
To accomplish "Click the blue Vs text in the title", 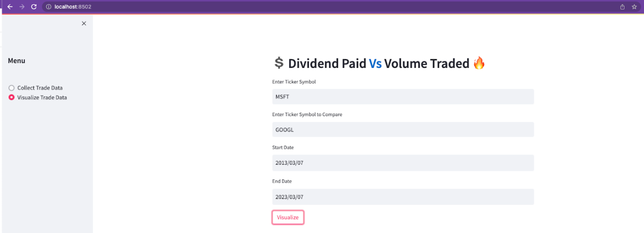I will 375,63.
